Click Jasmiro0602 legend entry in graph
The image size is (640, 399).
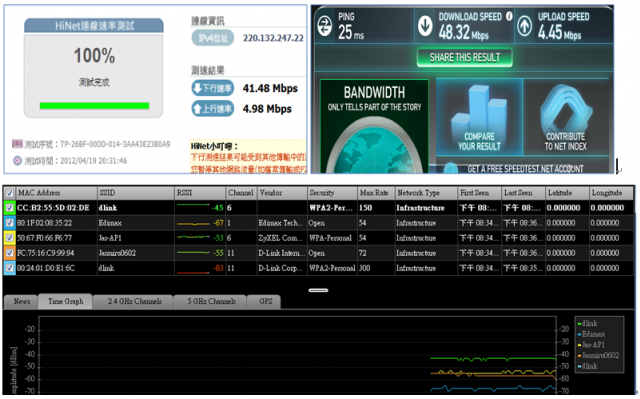click(598, 355)
